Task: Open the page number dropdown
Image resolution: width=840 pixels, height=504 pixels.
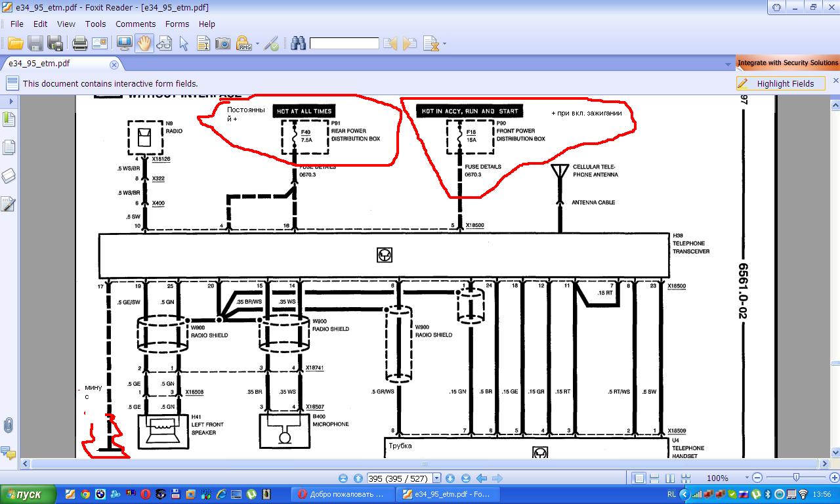Action: pyautogui.click(x=436, y=478)
